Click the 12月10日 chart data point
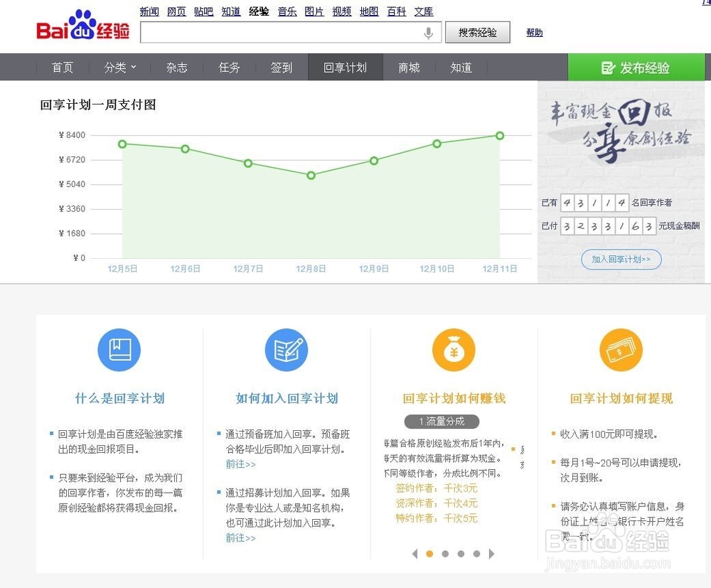Image resolution: width=711 pixels, height=588 pixels. (x=437, y=144)
